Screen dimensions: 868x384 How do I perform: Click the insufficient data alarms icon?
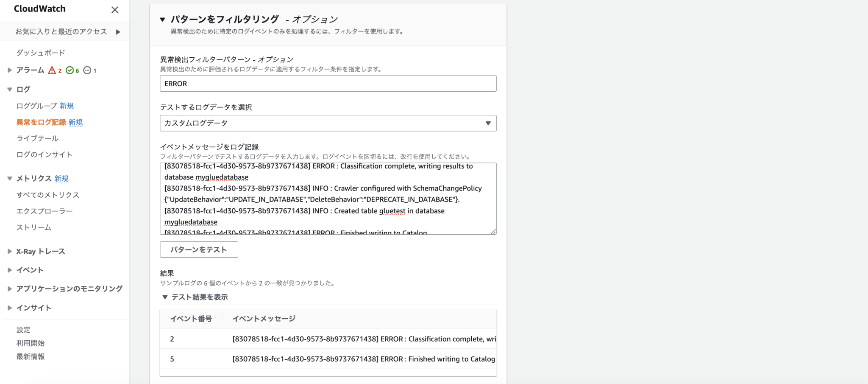coord(87,70)
